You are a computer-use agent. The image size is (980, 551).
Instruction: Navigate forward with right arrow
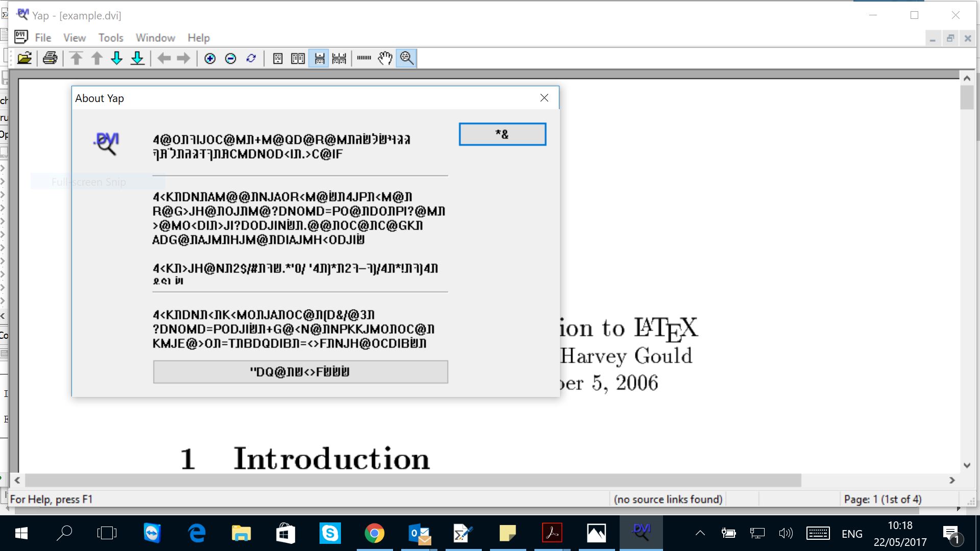[x=184, y=58]
